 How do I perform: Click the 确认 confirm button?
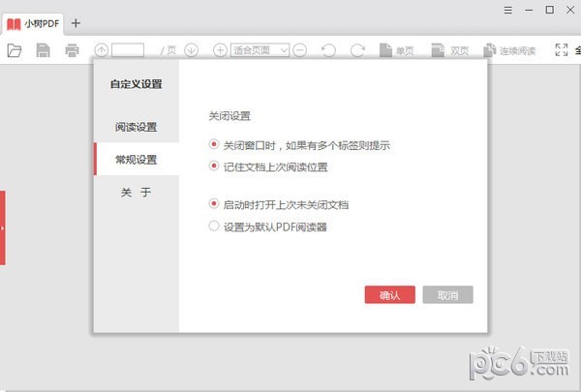390,295
